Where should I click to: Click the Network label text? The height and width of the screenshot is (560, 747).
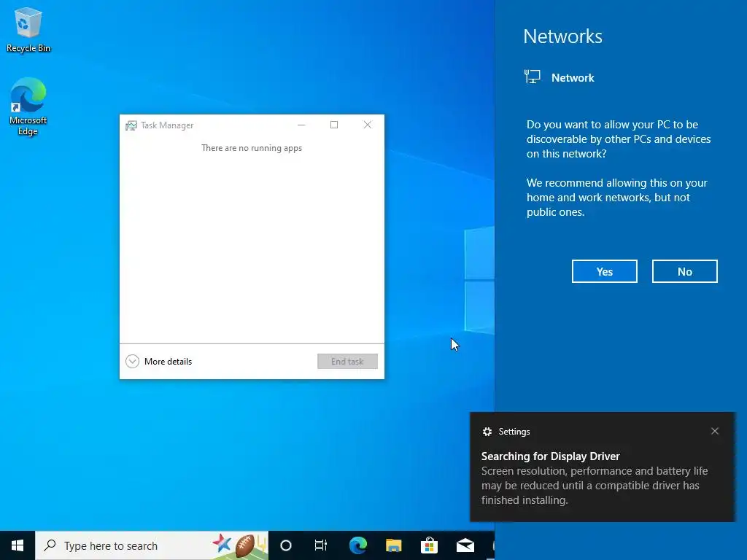click(x=573, y=77)
